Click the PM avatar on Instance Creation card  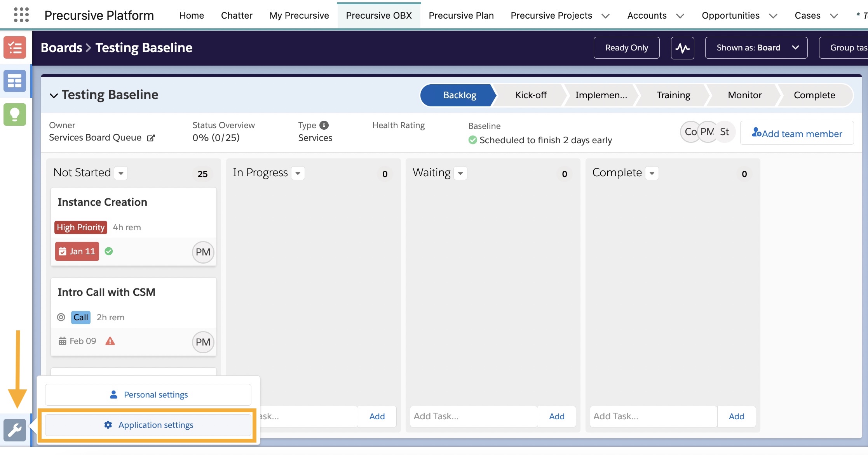coord(203,252)
